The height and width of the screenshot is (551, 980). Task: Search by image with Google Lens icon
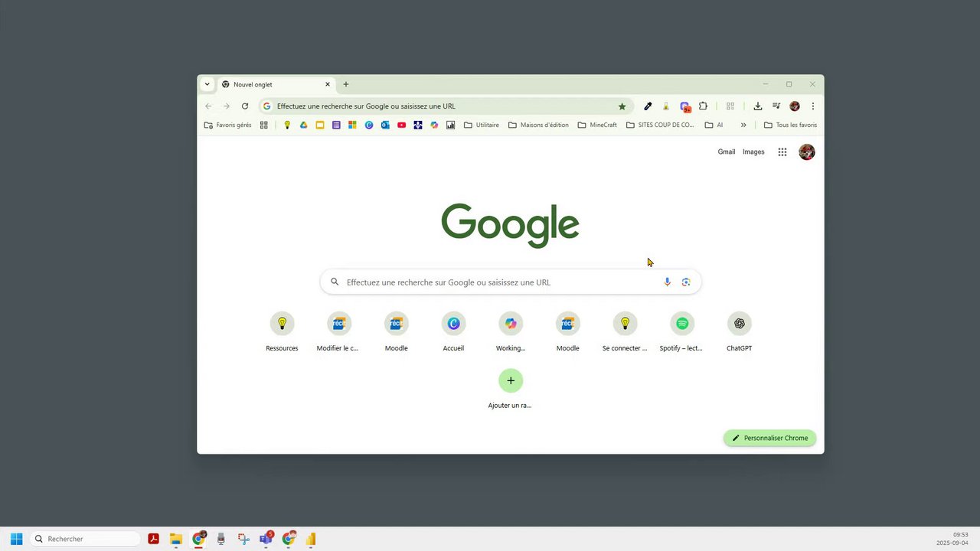(686, 282)
